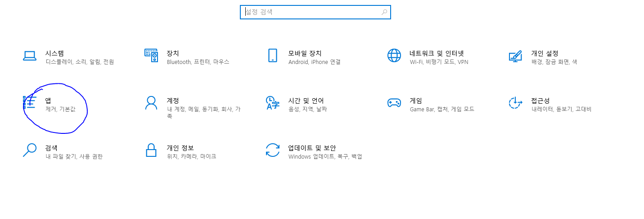Click the text '배경, 잠금 화면, 색'

pos(554,62)
